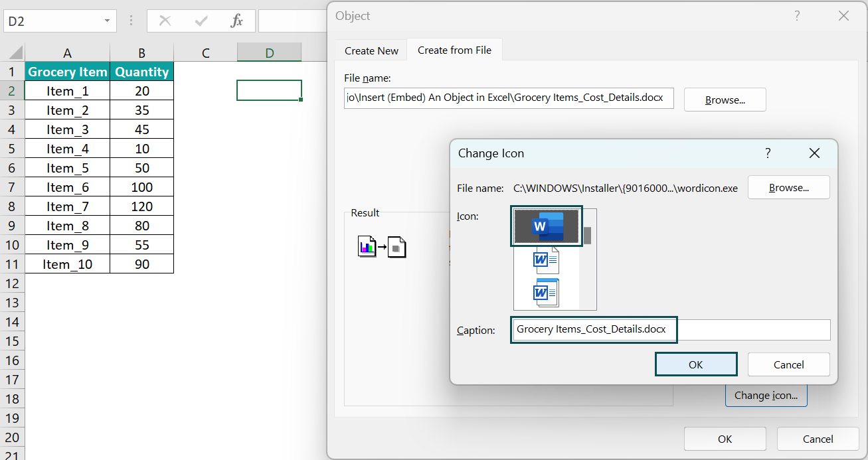Click the Quantity header cell
The width and height of the screenshot is (868, 460).
tap(141, 72)
